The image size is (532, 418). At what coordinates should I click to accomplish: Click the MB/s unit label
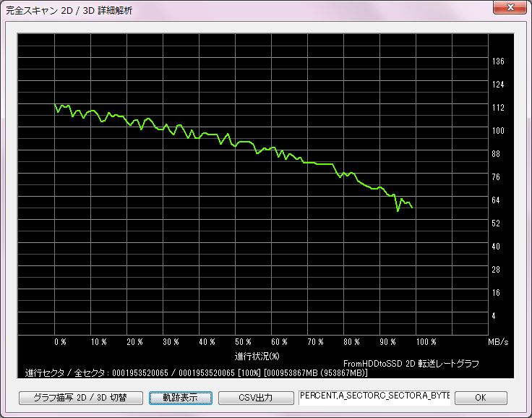tap(497, 341)
